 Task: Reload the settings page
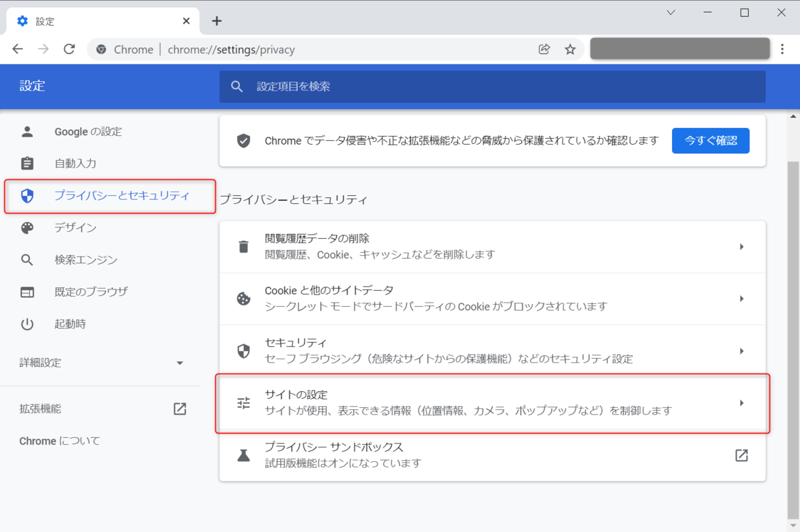tap(69, 49)
